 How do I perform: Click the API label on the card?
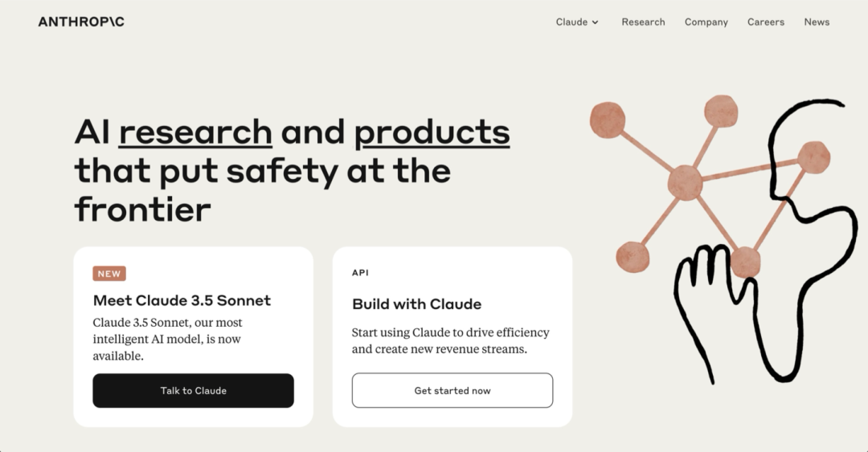[x=360, y=273]
